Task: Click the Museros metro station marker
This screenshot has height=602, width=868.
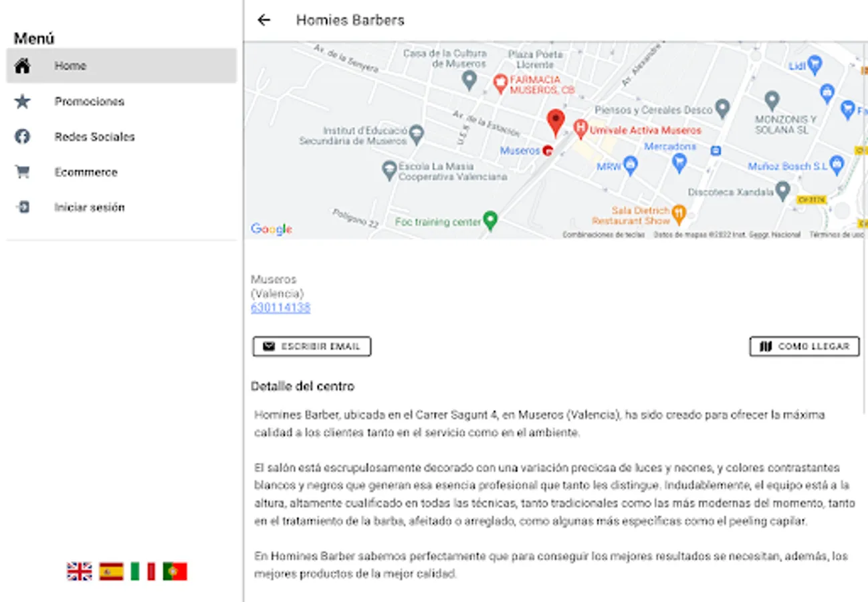Action: (548, 151)
